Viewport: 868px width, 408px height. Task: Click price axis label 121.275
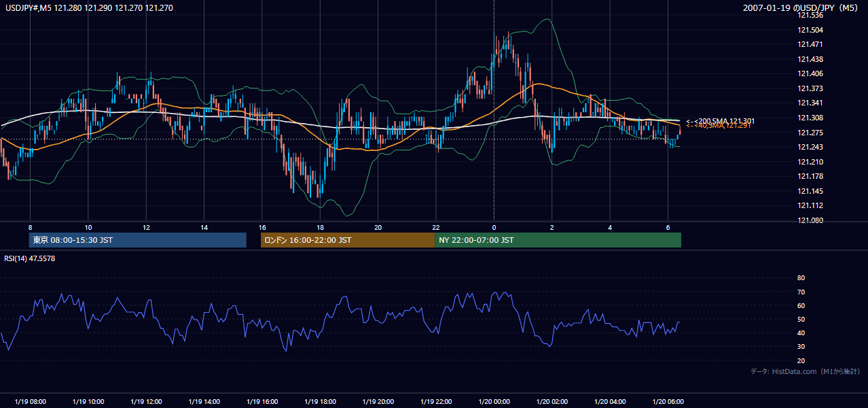point(811,133)
